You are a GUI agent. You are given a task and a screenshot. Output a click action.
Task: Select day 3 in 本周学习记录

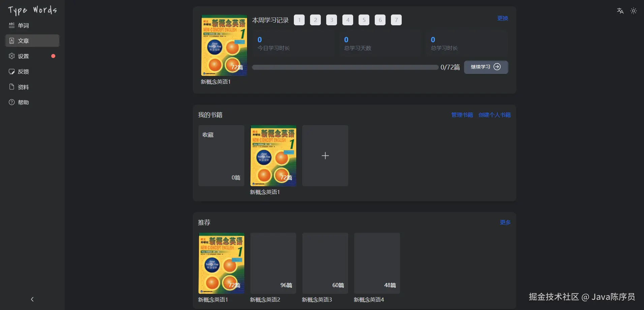[332, 20]
